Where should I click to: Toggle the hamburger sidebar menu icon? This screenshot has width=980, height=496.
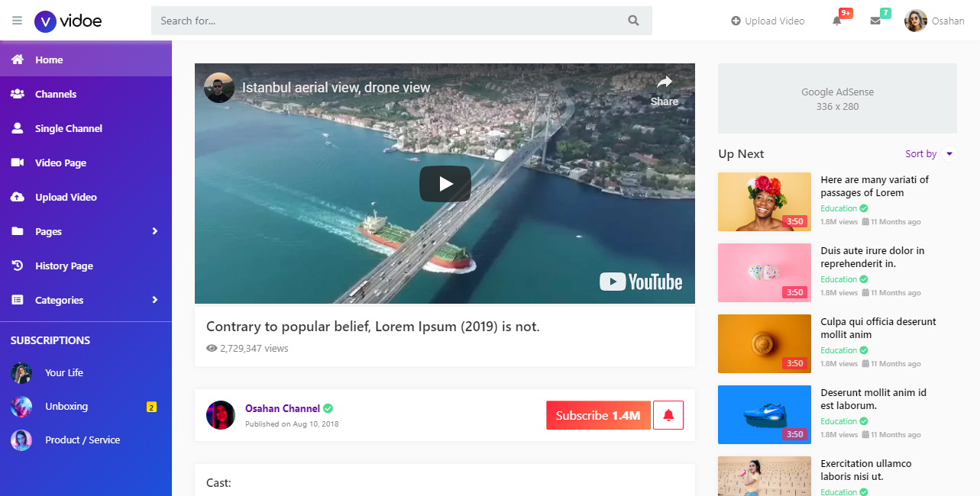click(17, 21)
